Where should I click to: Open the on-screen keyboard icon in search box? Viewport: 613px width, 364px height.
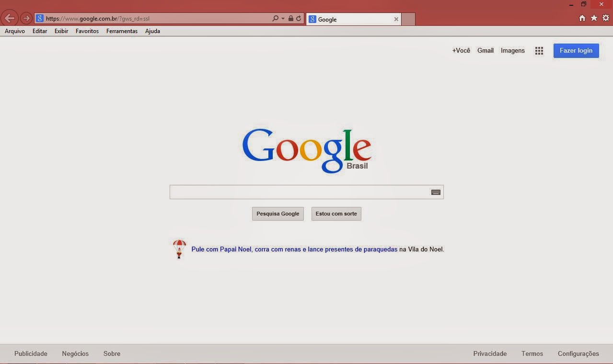[436, 192]
